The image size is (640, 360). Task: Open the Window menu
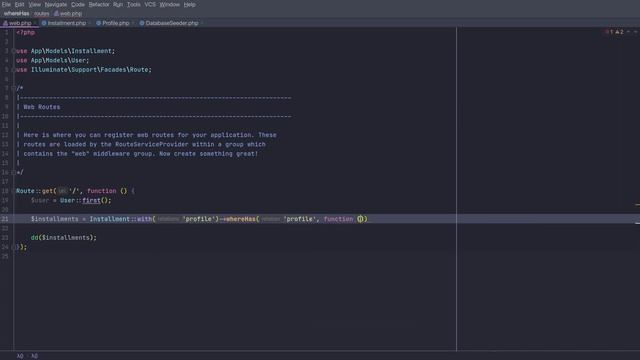pyautogui.click(x=169, y=4)
